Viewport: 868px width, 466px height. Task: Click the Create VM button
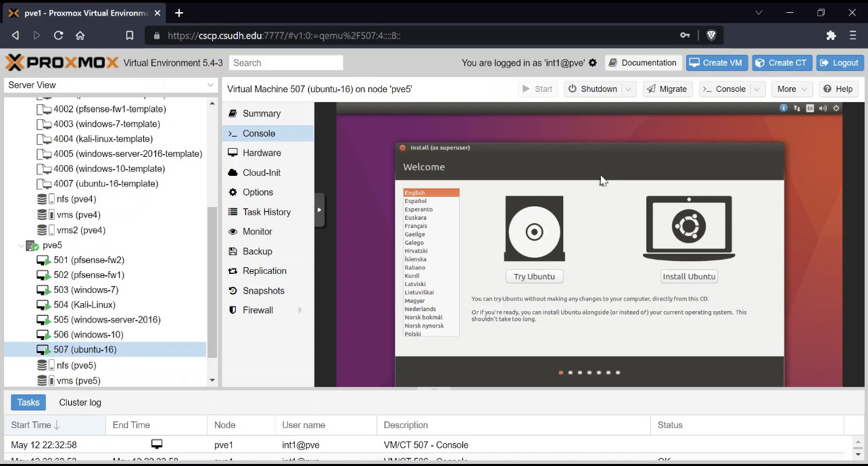point(717,63)
